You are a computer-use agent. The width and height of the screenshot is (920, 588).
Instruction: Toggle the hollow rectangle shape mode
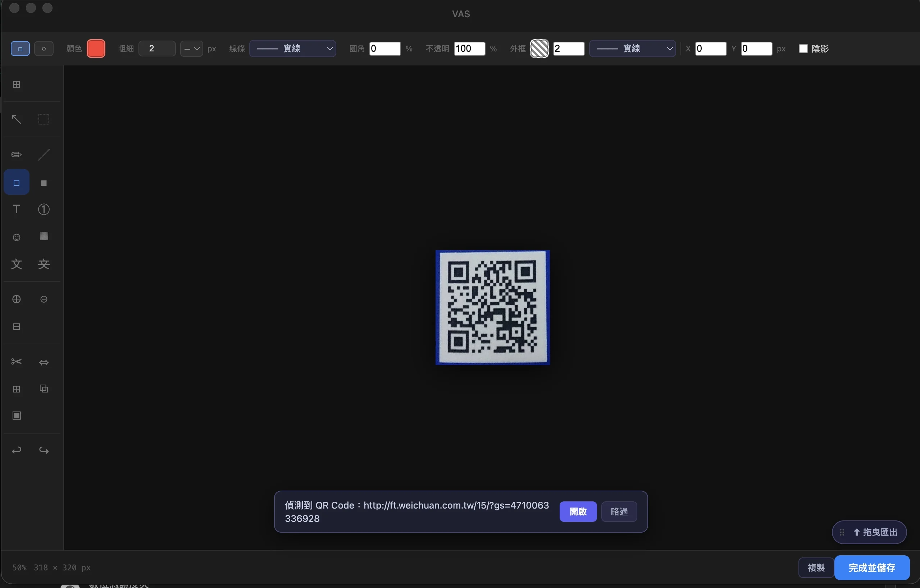click(x=20, y=48)
